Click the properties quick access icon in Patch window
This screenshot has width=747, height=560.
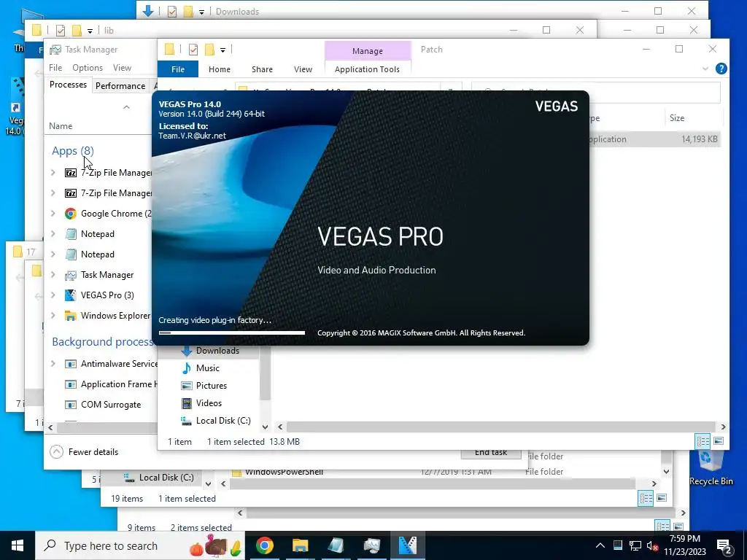pyautogui.click(x=193, y=49)
